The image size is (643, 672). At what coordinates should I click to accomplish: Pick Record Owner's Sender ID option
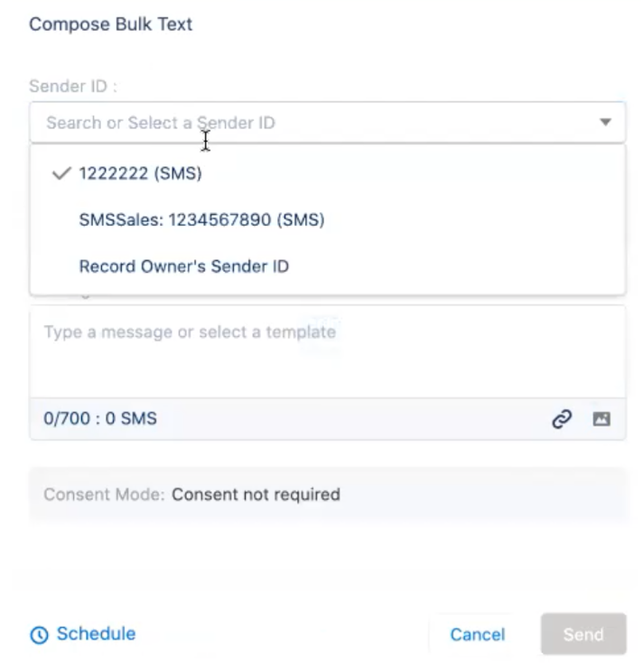(184, 266)
